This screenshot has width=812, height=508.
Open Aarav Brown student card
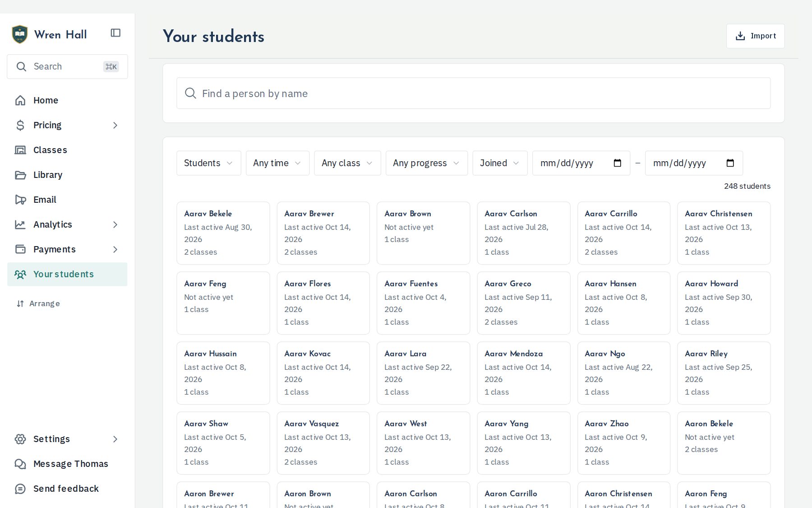click(x=423, y=233)
